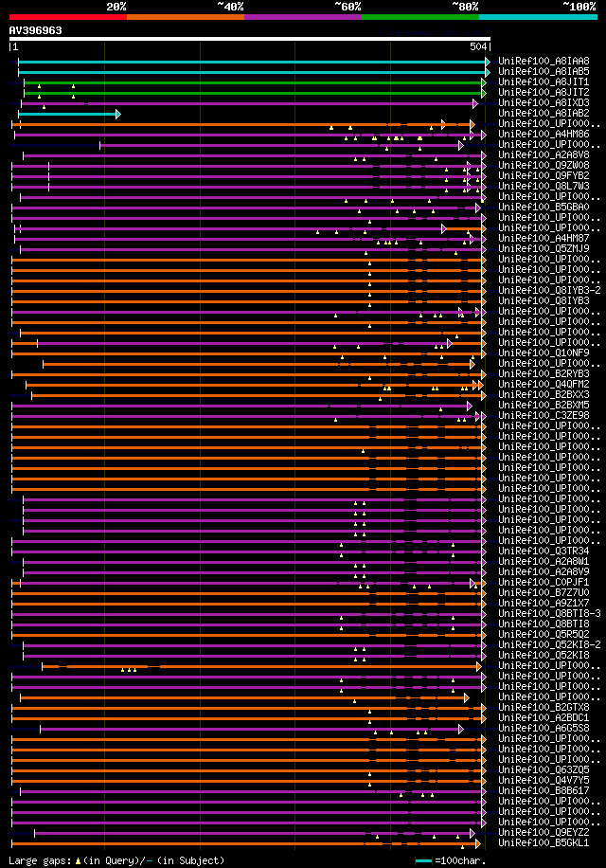The image size is (606, 868).
Task: Select the UniRef100_A2A8V9 label
Action: [544, 571]
